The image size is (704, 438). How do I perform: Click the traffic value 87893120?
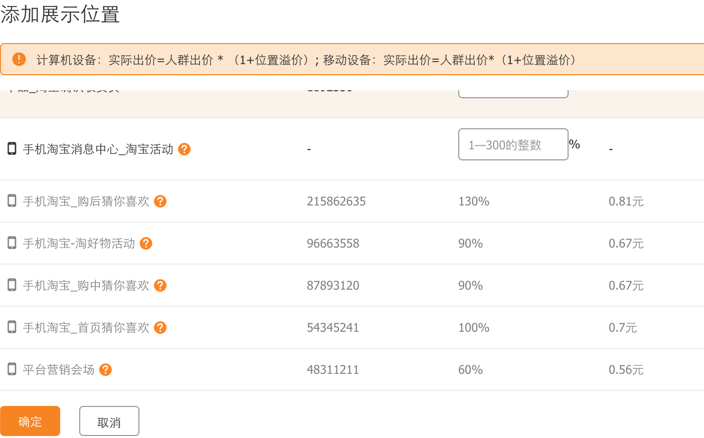(333, 286)
